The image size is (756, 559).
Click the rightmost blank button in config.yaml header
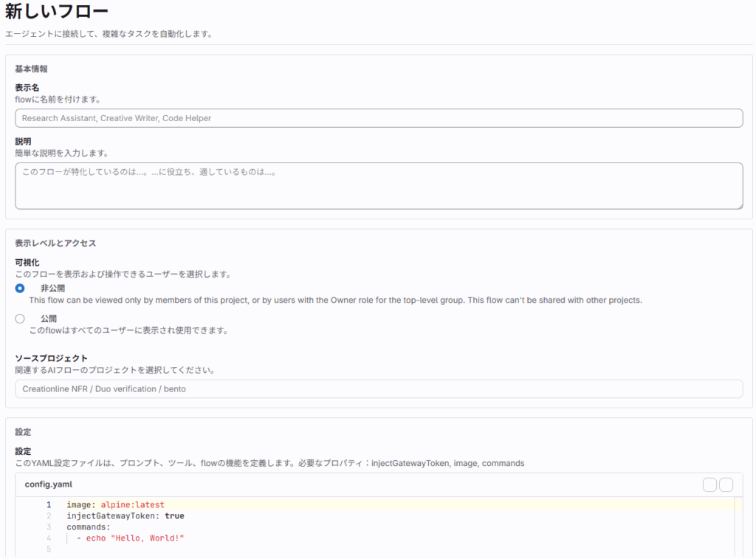pyautogui.click(x=726, y=484)
